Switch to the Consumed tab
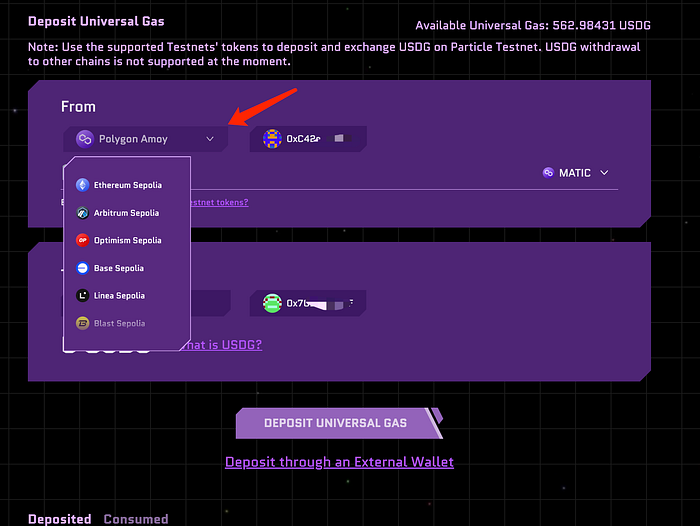The height and width of the screenshot is (526, 700). click(136, 519)
